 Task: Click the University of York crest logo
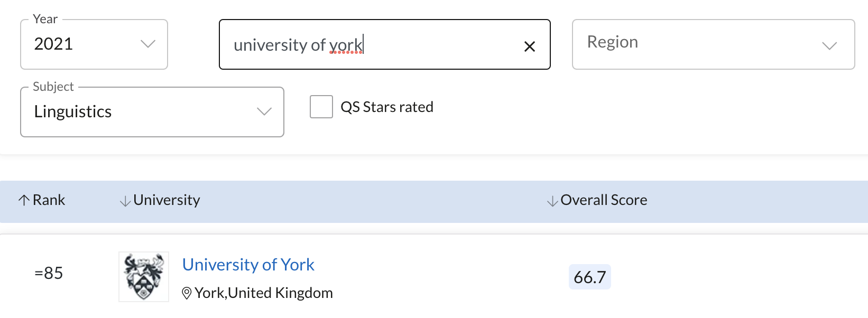click(144, 277)
